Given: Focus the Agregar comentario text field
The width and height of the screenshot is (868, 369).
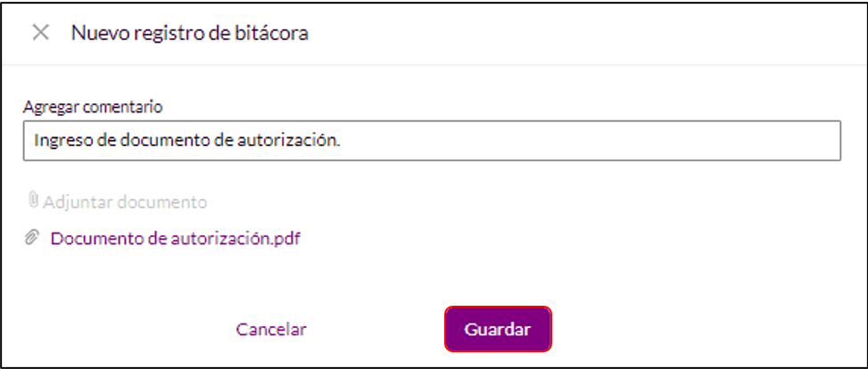Looking at the screenshot, I should pos(432,141).
